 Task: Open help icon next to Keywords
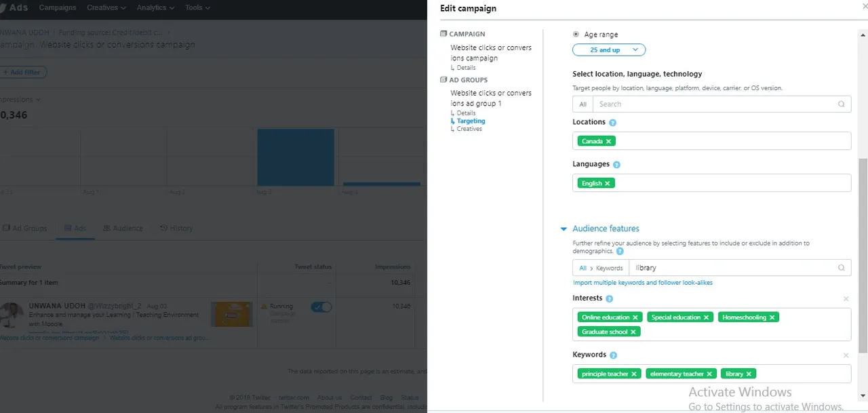[x=613, y=355]
